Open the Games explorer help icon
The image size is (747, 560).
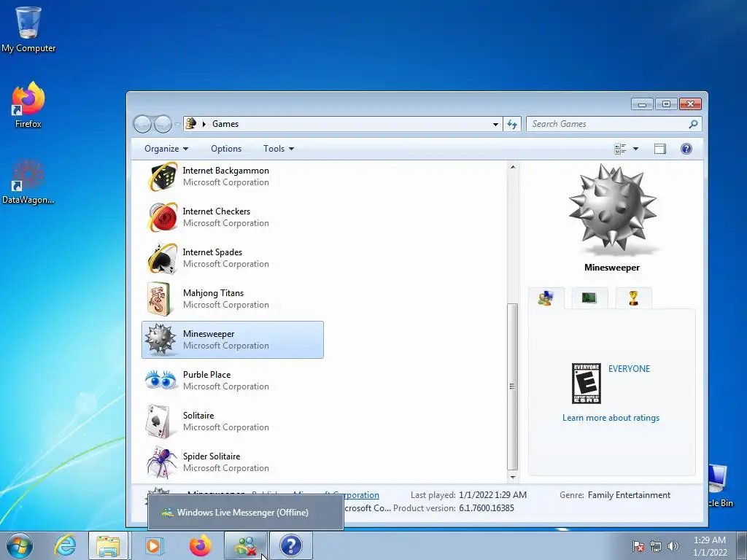(686, 149)
